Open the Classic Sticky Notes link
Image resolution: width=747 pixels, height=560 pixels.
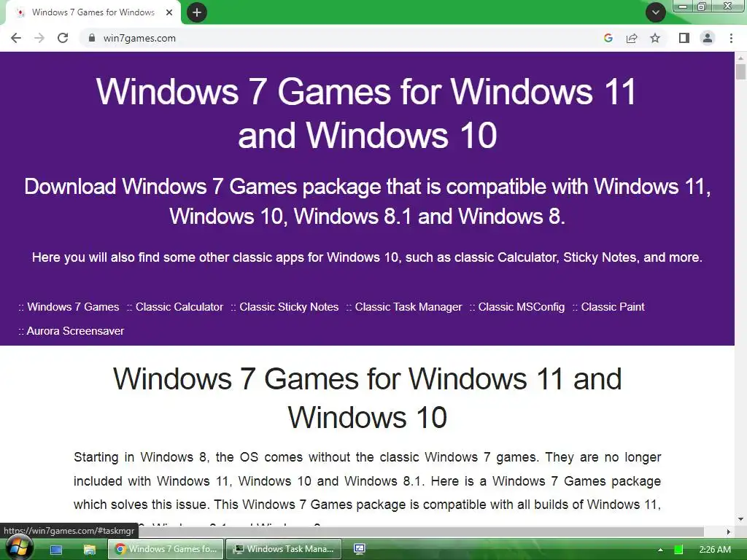click(x=289, y=307)
